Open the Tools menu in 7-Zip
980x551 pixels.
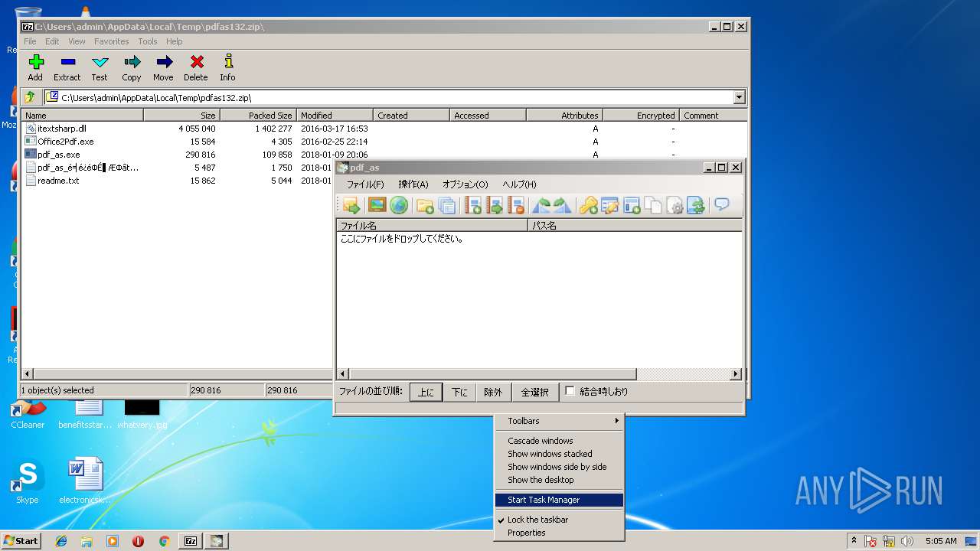(148, 41)
